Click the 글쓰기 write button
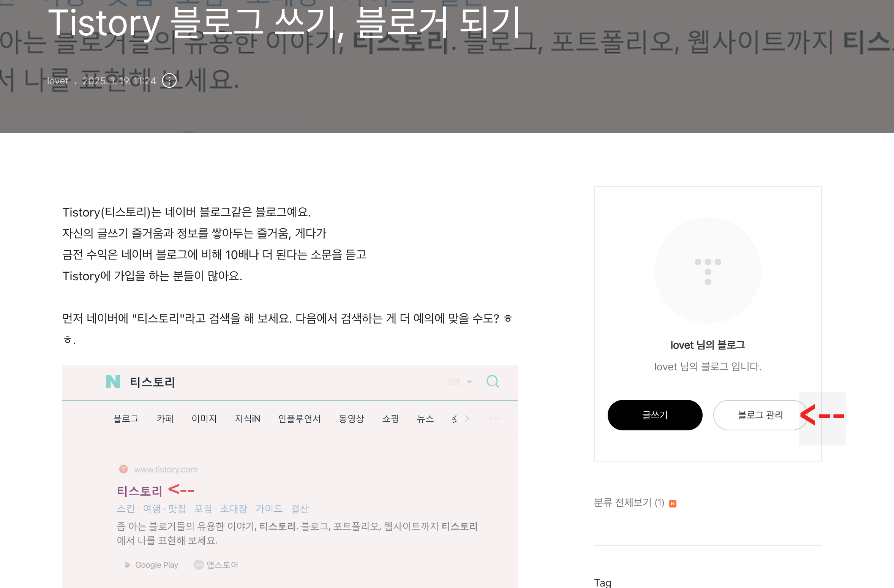Viewport: 894px width, 588px height. click(655, 415)
